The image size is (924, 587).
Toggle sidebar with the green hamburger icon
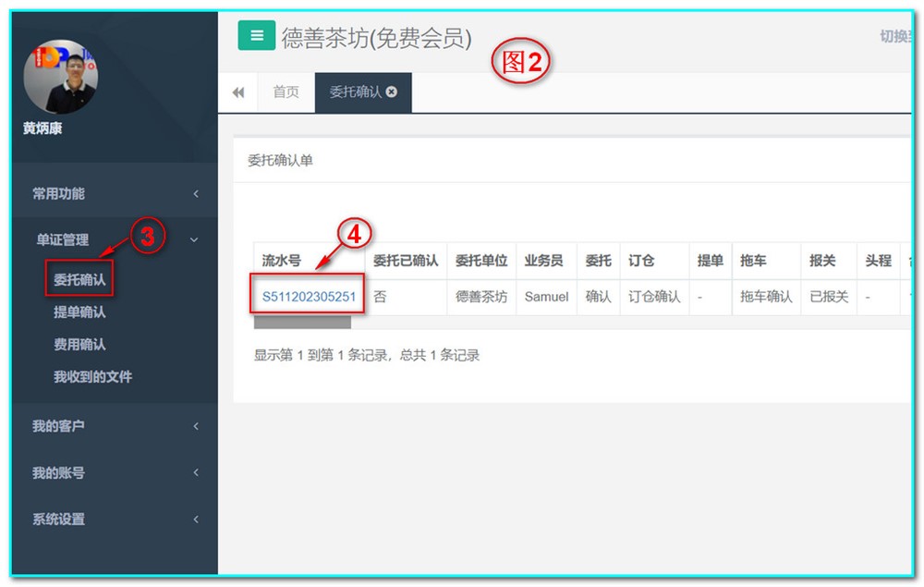pyautogui.click(x=257, y=35)
